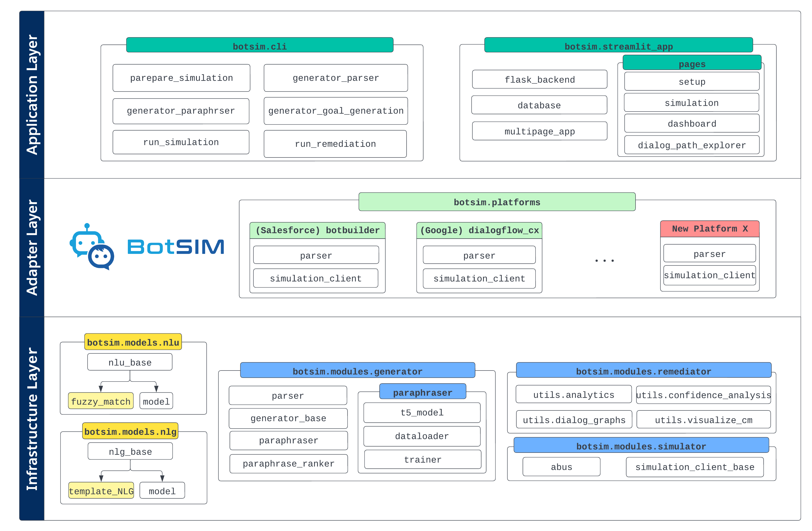Viewport: 812px width, 531px height.
Task: Select the setup page box
Action: (692, 81)
